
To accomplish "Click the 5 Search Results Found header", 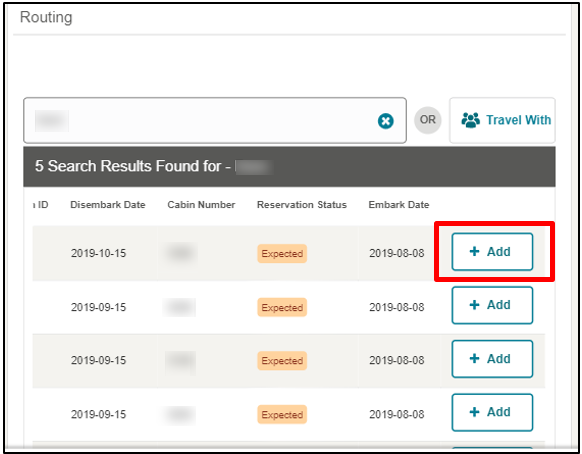I will (289, 166).
